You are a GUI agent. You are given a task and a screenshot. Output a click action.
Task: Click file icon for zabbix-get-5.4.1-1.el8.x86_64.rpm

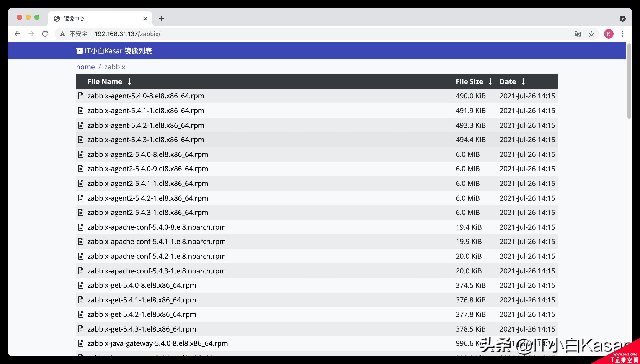80,300
